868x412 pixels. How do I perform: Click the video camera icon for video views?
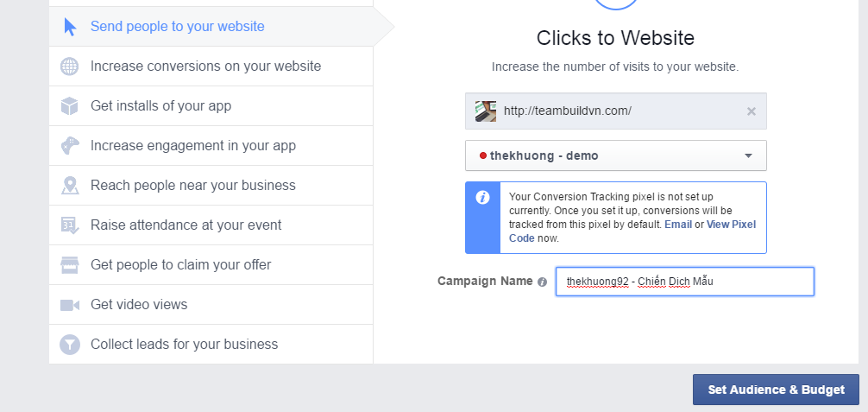pyautogui.click(x=70, y=305)
